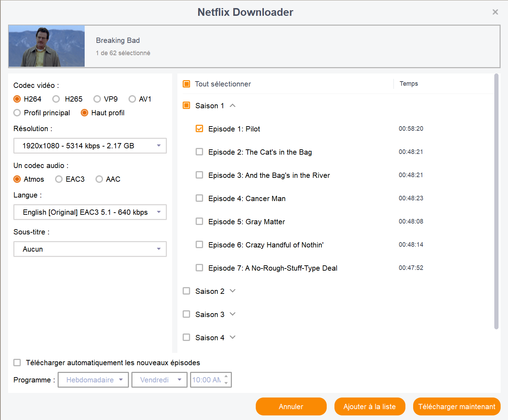The height and width of the screenshot is (420, 508).
Task: Toggle the Saison 1 checkbox
Action: pos(187,105)
